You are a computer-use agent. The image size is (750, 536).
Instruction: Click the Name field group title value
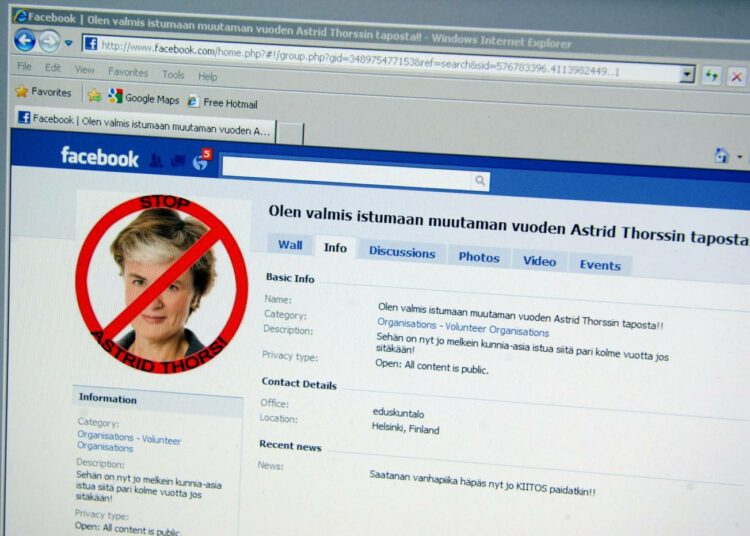point(520,316)
